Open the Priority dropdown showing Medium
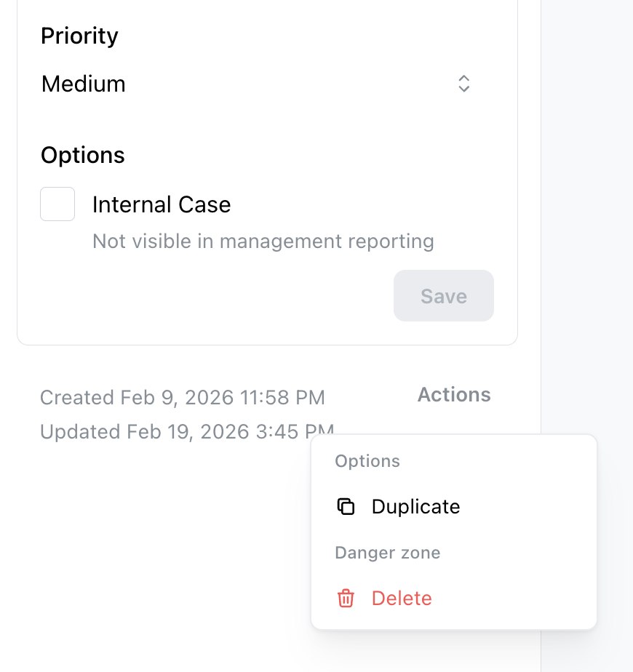Viewport: 633px width, 672px height. point(255,84)
